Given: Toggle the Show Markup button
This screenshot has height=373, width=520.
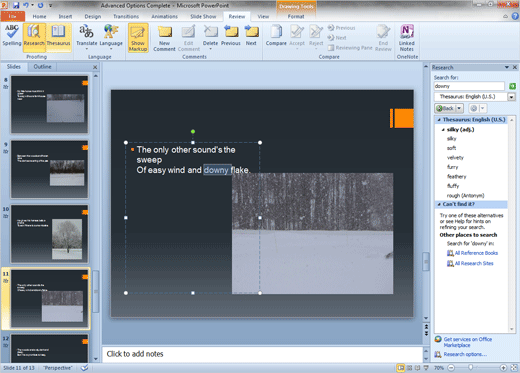Looking at the screenshot, I should click(x=138, y=38).
